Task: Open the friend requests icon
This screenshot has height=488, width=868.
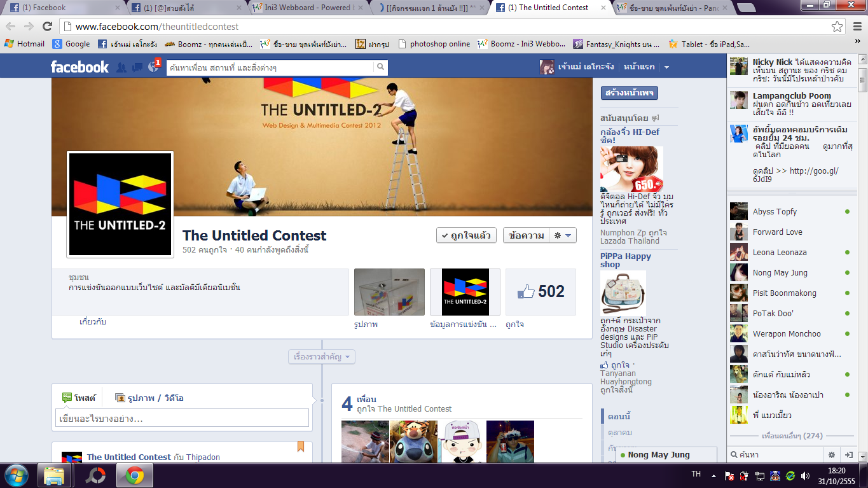Action: pyautogui.click(x=121, y=67)
